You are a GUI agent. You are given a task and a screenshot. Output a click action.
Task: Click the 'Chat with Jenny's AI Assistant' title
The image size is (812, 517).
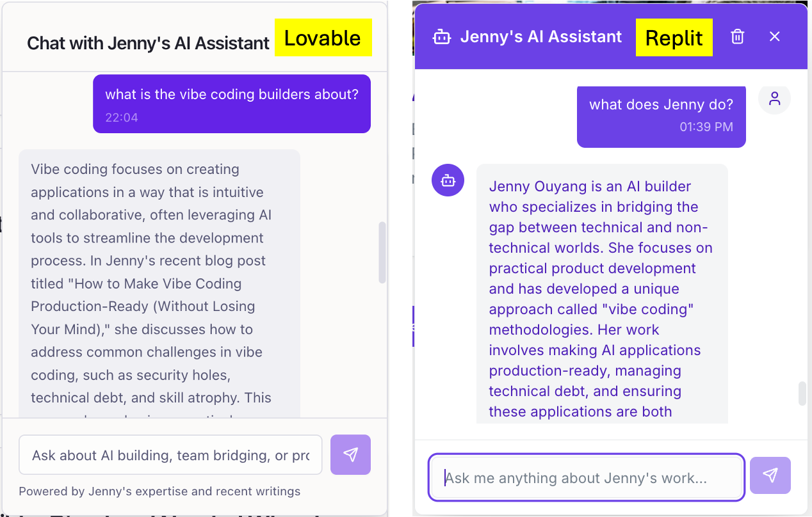pos(148,43)
